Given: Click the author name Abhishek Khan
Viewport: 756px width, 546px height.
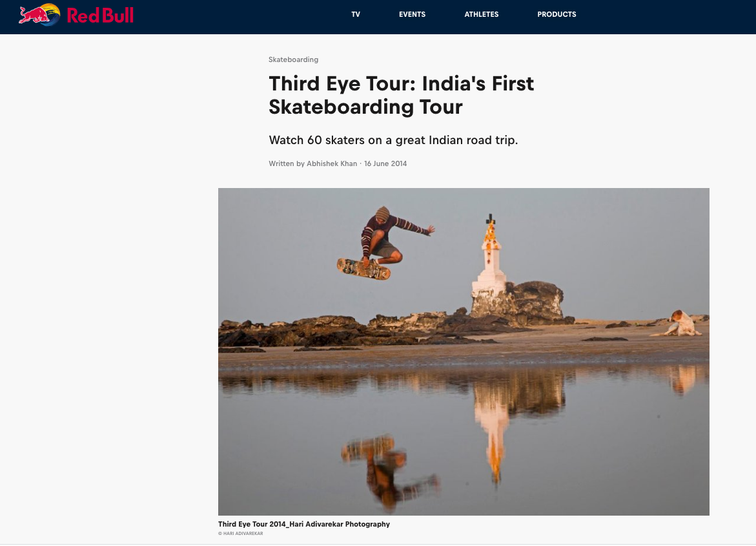Looking at the screenshot, I should tap(332, 163).
